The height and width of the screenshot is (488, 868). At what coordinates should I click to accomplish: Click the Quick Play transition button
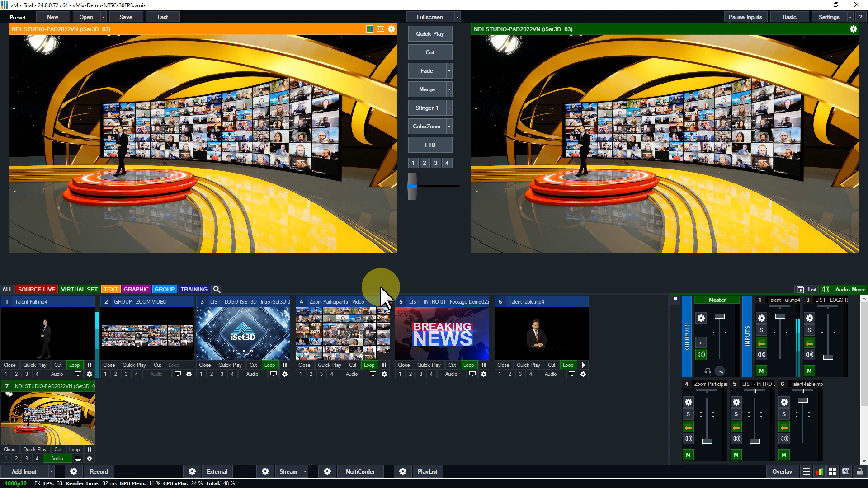tap(429, 34)
